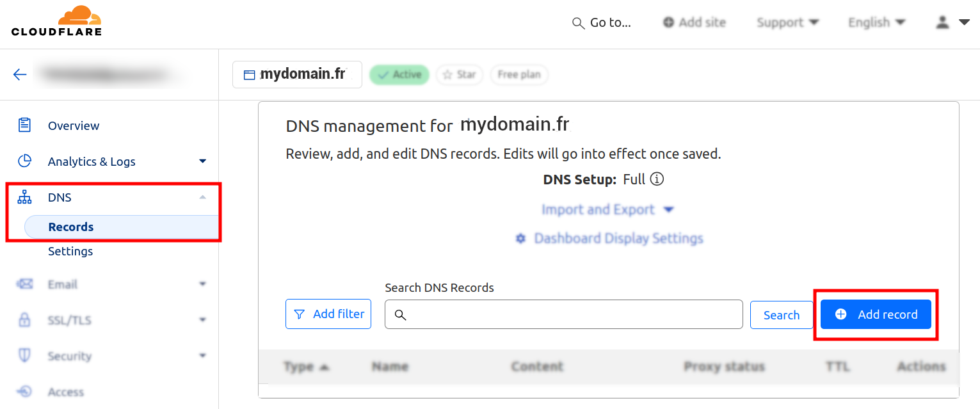Click the Overview clipboard icon
980x409 pixels.
(x=24, y=125)
